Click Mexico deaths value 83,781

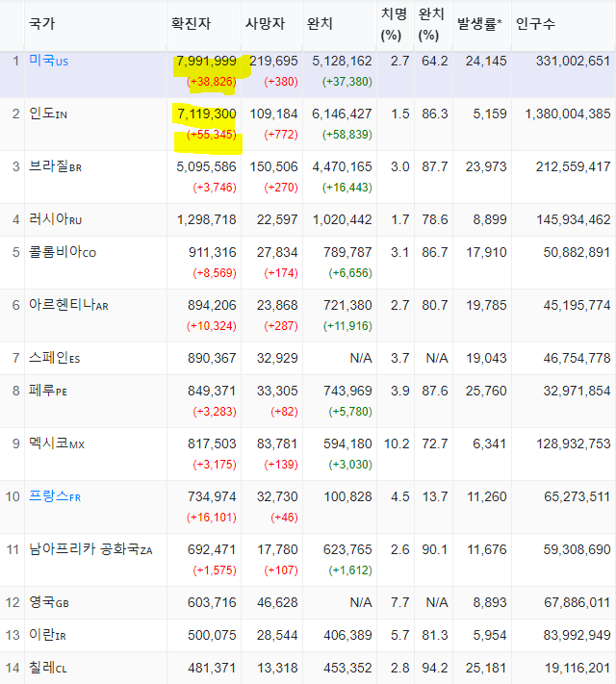click(277, 443)
